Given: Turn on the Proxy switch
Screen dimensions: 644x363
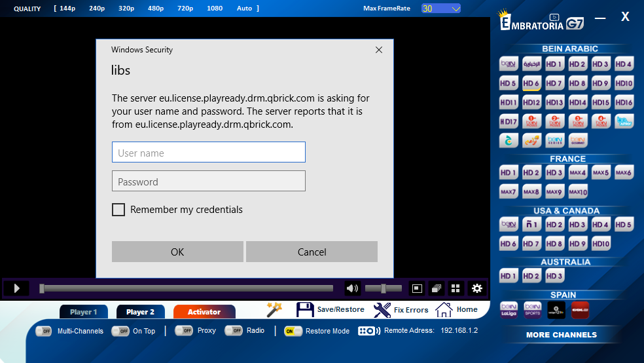Looking at the screenshot, I should coord(184,330).
